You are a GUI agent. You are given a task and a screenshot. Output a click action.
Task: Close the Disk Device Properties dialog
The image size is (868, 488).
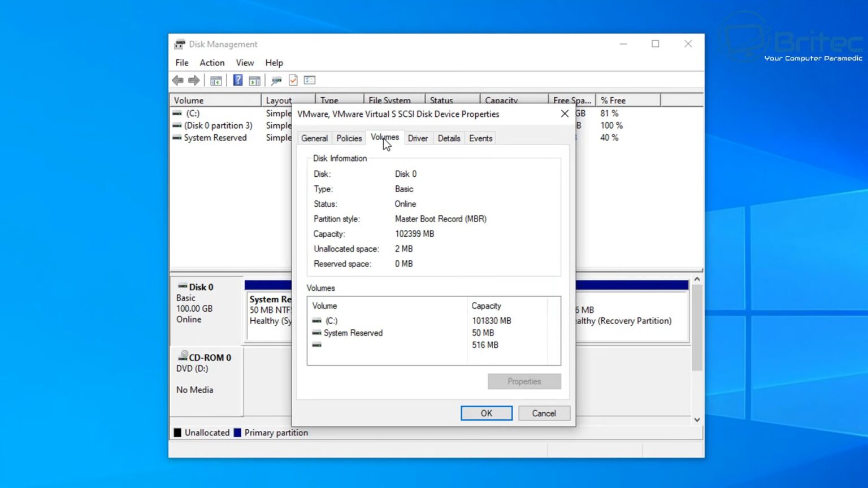pos(565,114)
